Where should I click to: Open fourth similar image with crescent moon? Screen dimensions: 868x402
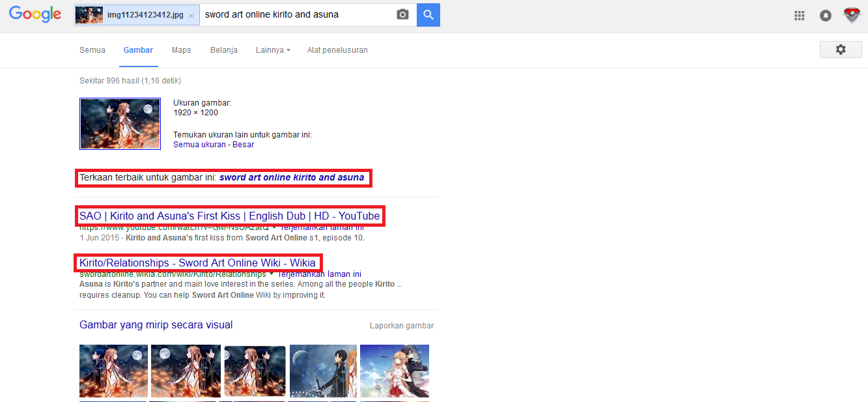click(323, 371)
